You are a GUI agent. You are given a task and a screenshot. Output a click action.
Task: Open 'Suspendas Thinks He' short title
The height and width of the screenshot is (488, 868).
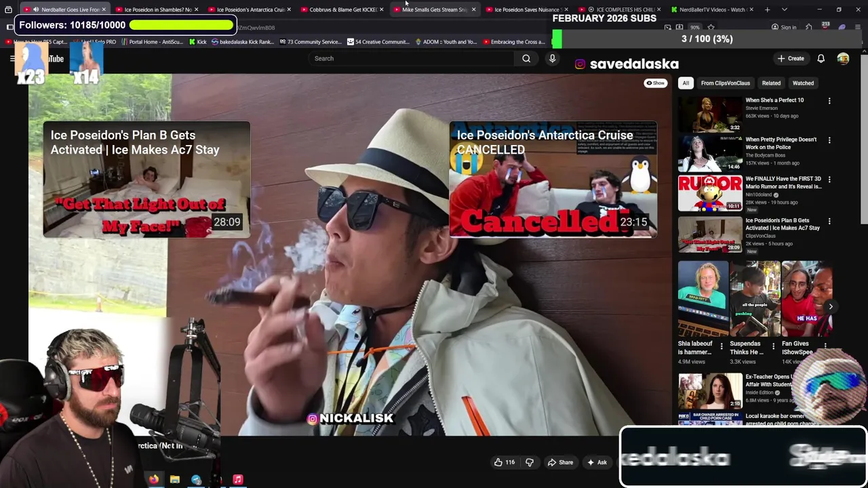pos(746,348)
